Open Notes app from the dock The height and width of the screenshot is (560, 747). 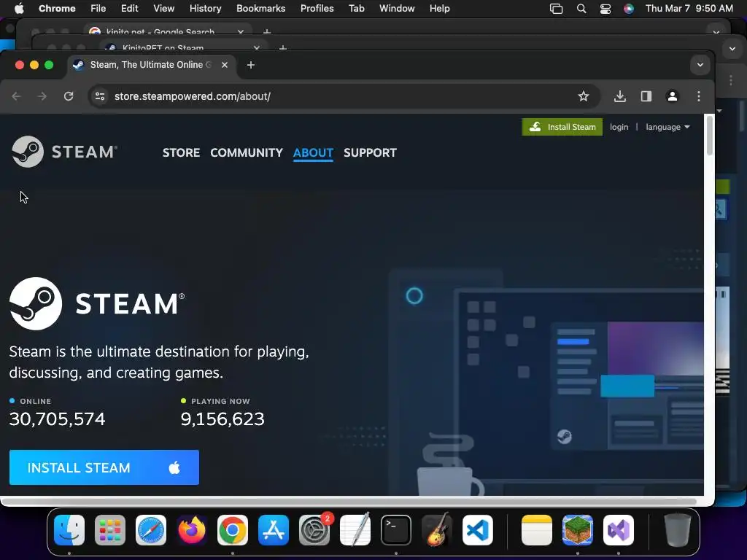(537, 530)
